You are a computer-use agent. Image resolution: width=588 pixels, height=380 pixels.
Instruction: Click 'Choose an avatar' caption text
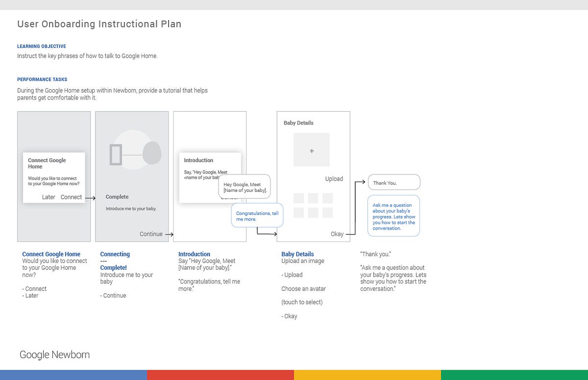pyautogui.click(x=303, y=288)
